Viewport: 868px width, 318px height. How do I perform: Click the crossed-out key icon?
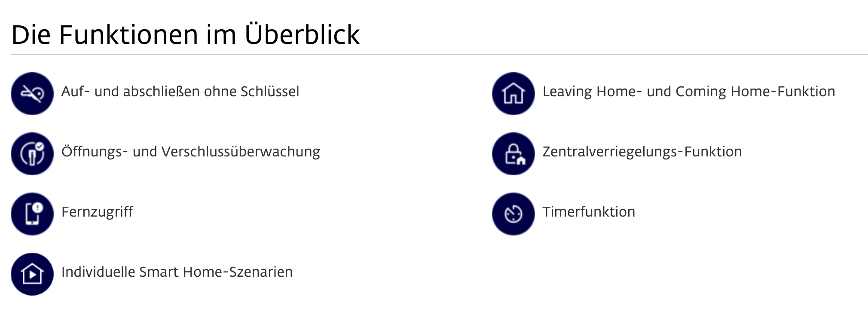(x=32, y=93)
